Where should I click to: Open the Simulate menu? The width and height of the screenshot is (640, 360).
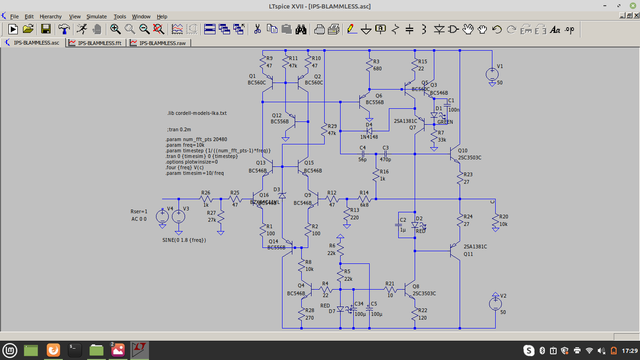click(x=96, y=16)
